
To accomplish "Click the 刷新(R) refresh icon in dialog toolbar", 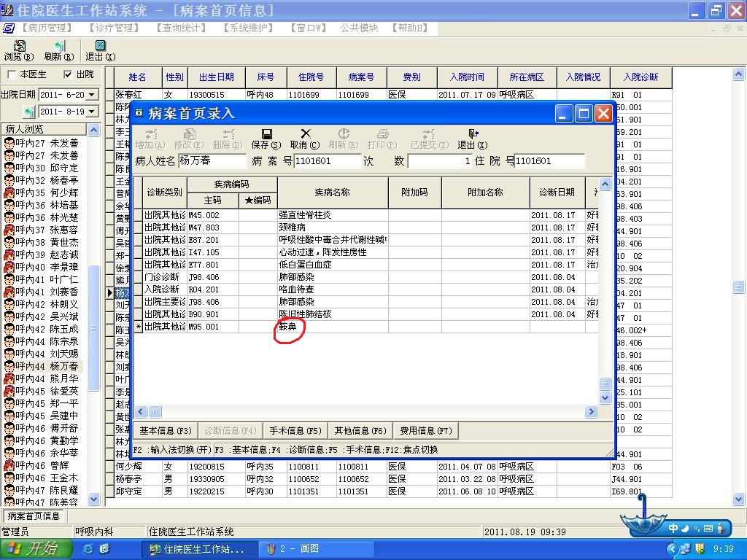I will [344, 134].
